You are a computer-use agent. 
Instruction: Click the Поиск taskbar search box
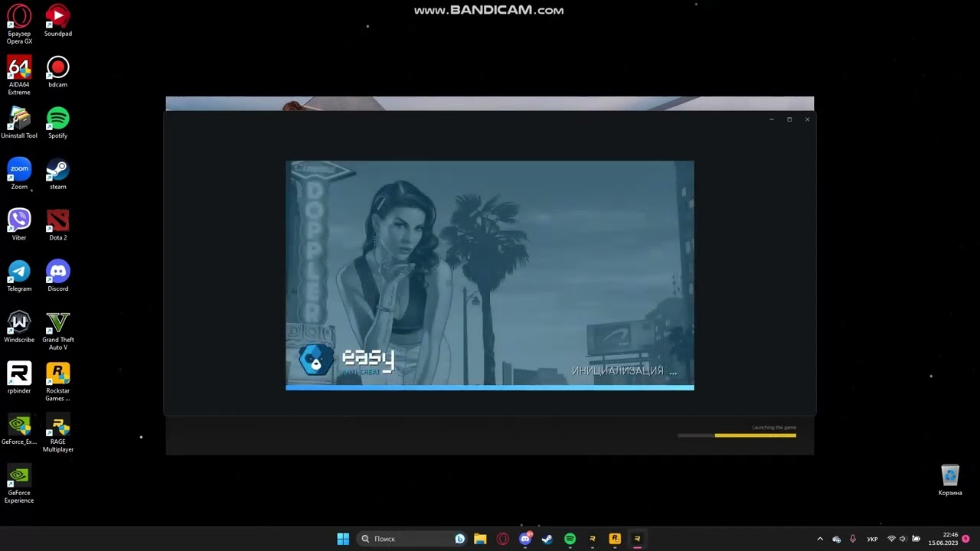click(x=413, y=539)
